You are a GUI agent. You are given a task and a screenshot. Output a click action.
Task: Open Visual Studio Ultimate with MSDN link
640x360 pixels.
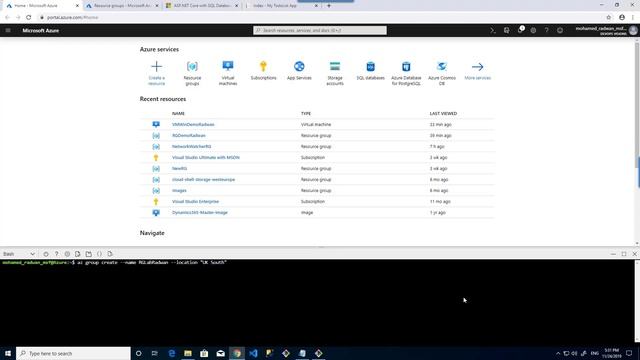click(206, 158)
